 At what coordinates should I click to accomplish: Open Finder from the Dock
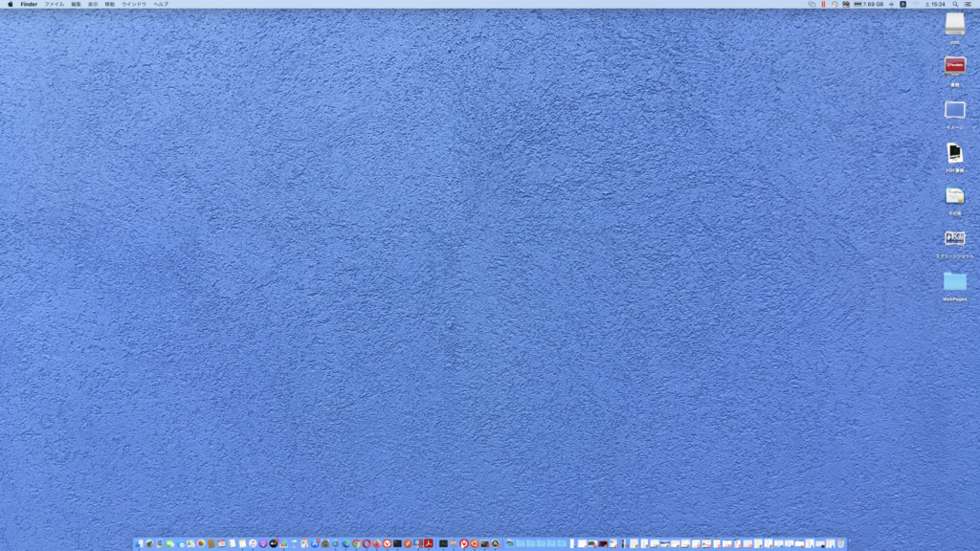tap(140, 543)
